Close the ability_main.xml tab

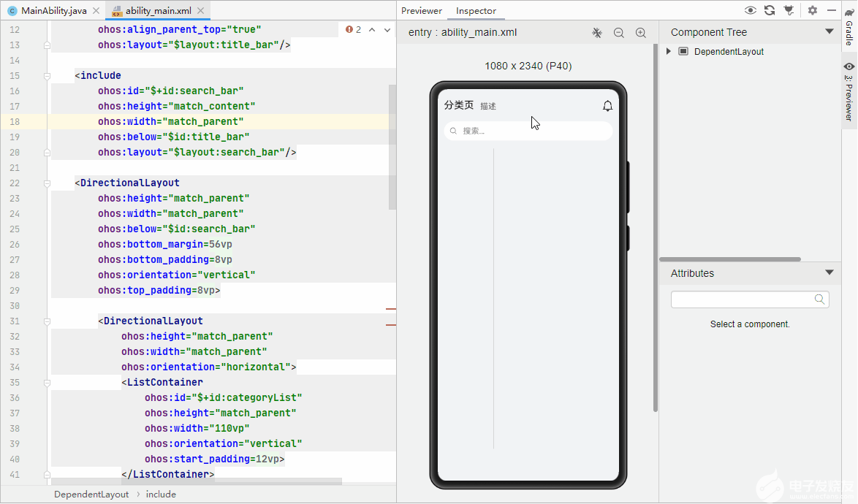point(202,11)
